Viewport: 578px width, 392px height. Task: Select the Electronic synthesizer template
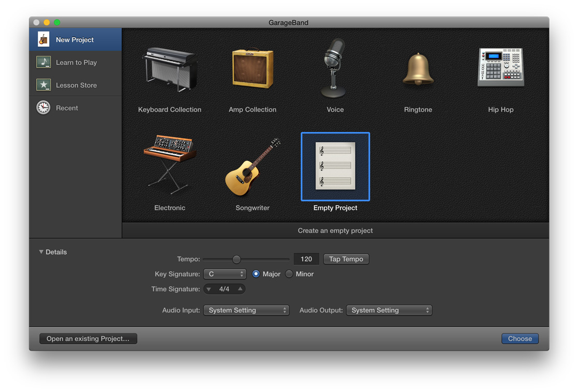pyautogui.click(x=170, y=164)
